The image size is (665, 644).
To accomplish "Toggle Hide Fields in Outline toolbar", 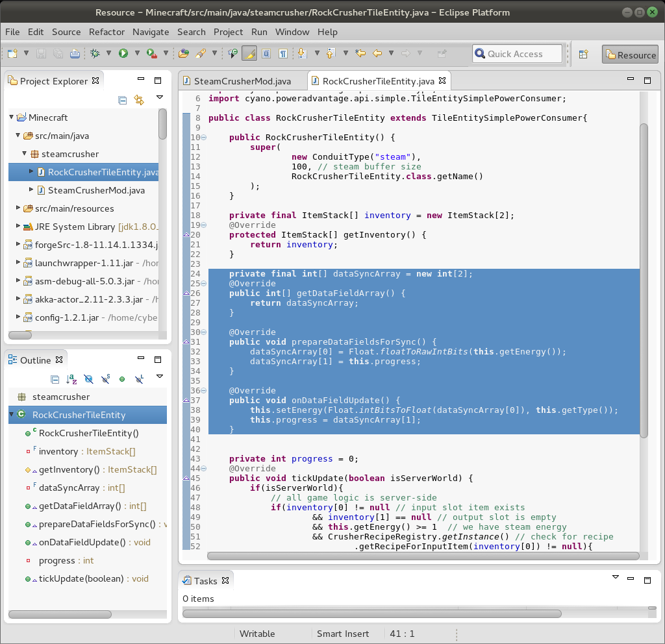I will point(88,379).
